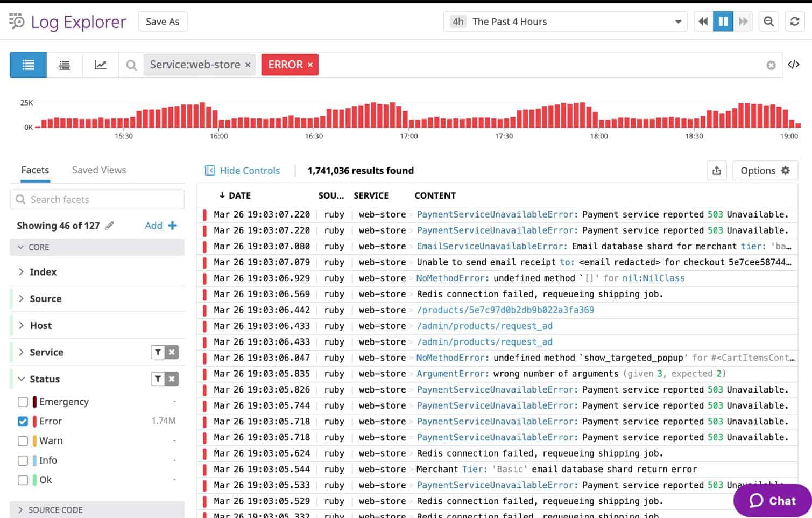Rewind the time range backward
The width and height of the screenshot is (812, 518).
click(703, 22)
